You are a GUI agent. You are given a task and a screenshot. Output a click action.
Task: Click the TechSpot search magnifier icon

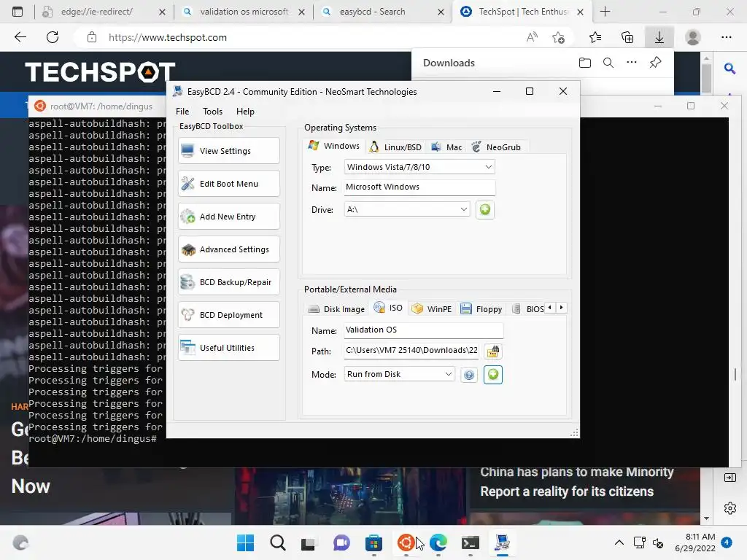[729, 69]
